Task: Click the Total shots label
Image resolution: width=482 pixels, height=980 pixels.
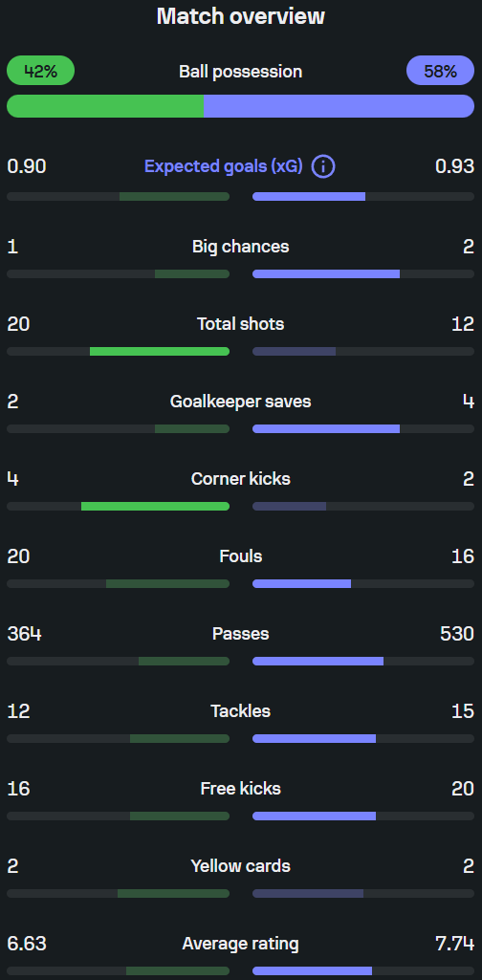Action: 241,324
